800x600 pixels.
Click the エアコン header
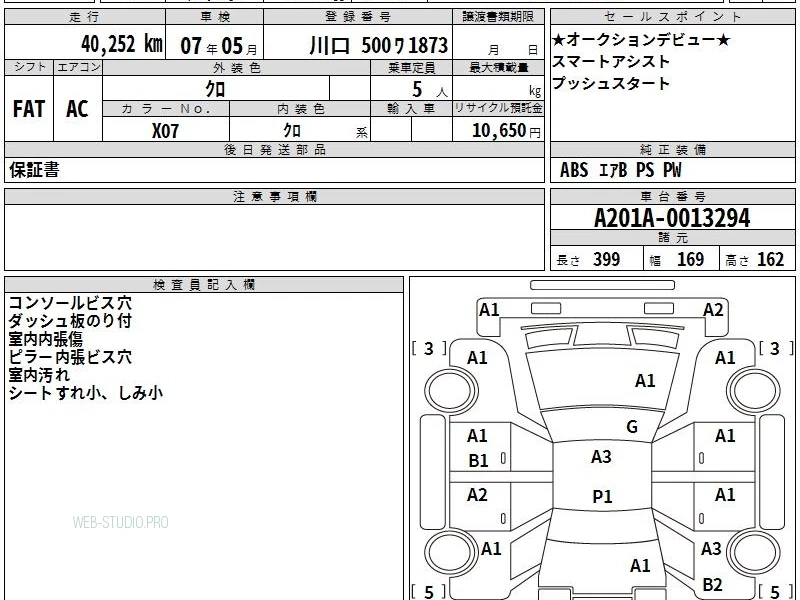[x=78, y=67]
